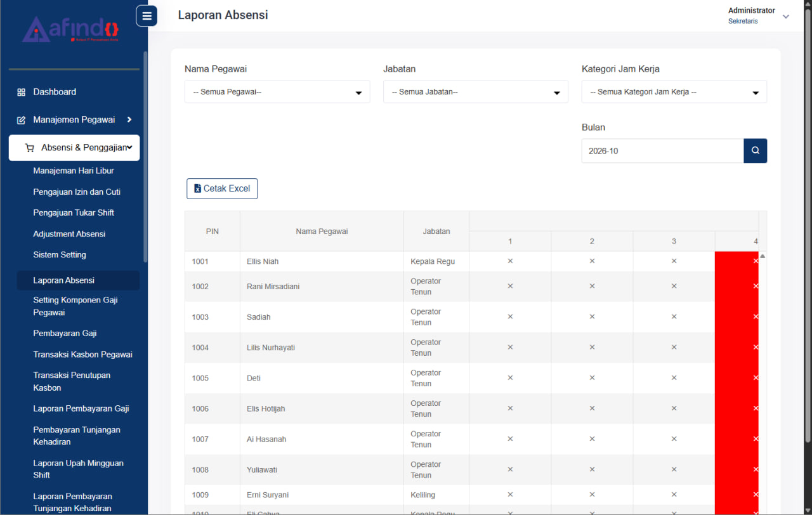Click the Excel file icon in Cetak Excel
The width and height of the screenshot is (812, 515).
point(197,188)
